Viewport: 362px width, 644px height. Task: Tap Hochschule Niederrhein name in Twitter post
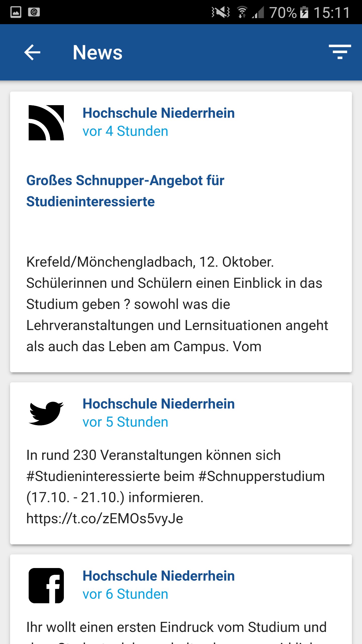pos(159,404)
